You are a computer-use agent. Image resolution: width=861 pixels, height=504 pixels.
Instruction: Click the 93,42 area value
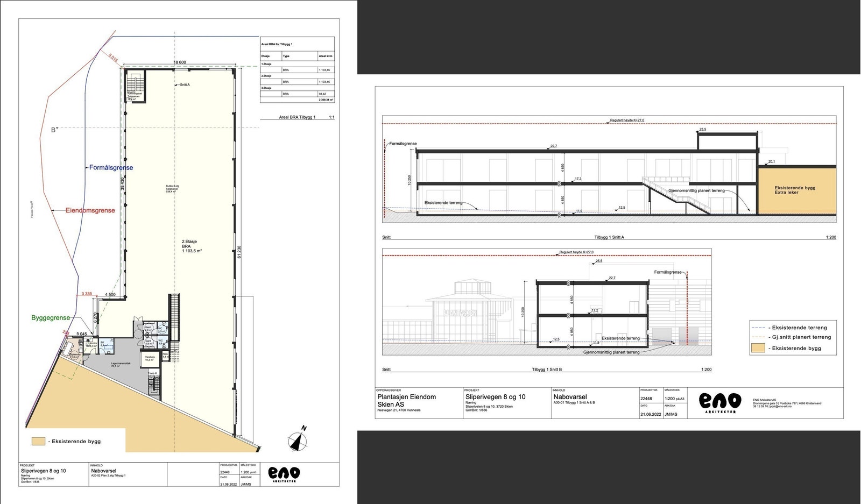point(323,94)
